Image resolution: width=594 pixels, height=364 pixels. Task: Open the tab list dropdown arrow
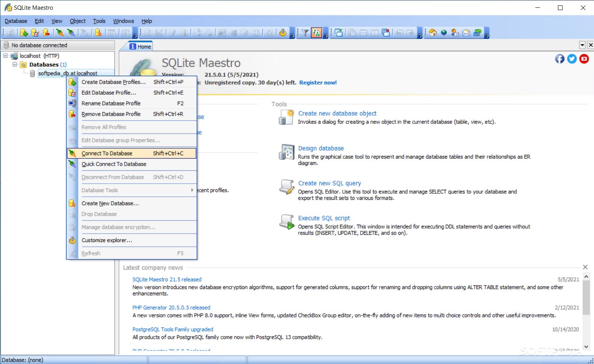(x=582, y=45)
